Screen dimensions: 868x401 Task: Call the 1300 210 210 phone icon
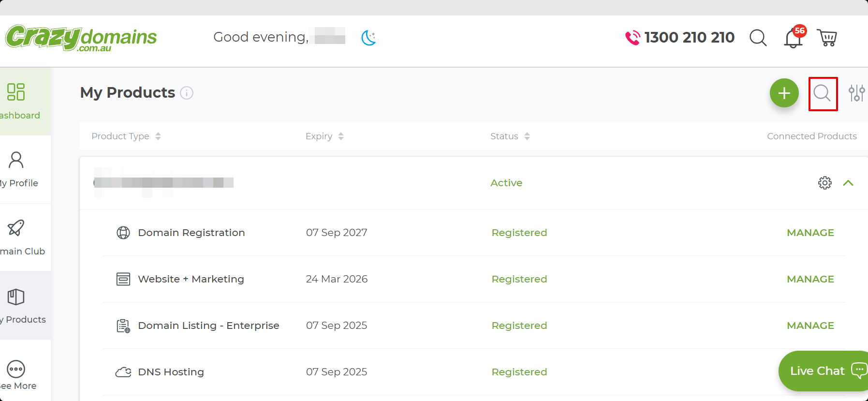tap(633, 37)
